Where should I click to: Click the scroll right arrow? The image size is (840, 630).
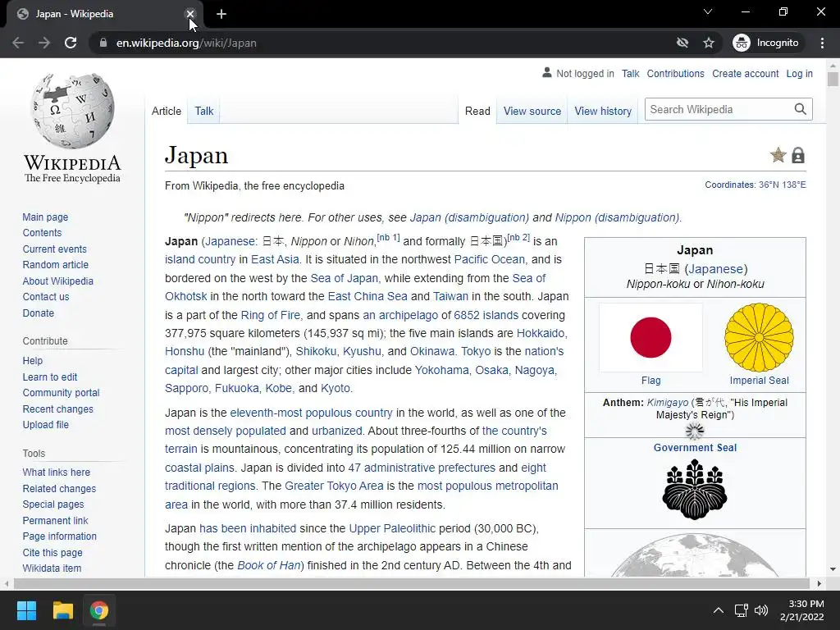click(x=819, y=583)
